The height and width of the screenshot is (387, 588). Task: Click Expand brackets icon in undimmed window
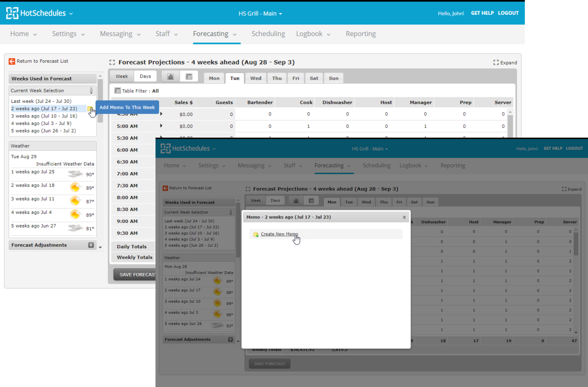496,62
